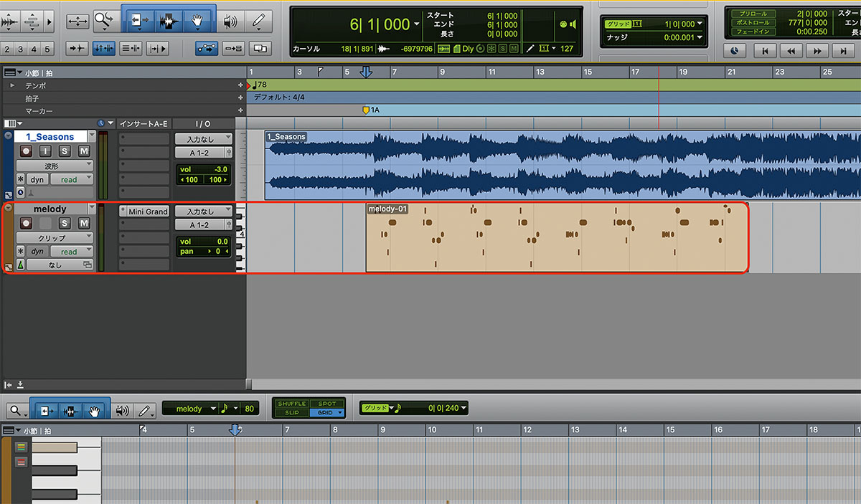Toggle Automation Follows Edit button

pos(207,49)
